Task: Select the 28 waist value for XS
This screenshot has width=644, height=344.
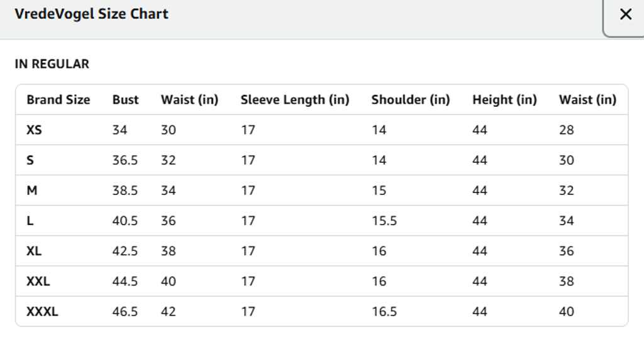Action: point(566,130)
